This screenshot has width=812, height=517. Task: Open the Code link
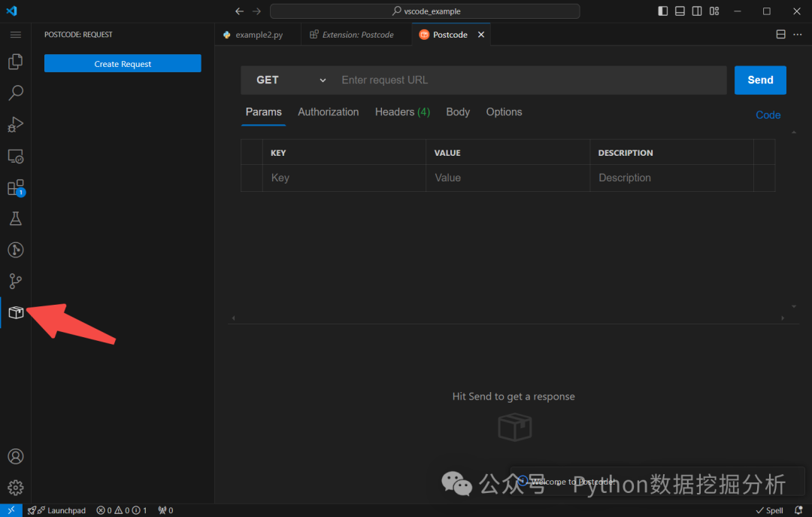click(x=768, y=115)
